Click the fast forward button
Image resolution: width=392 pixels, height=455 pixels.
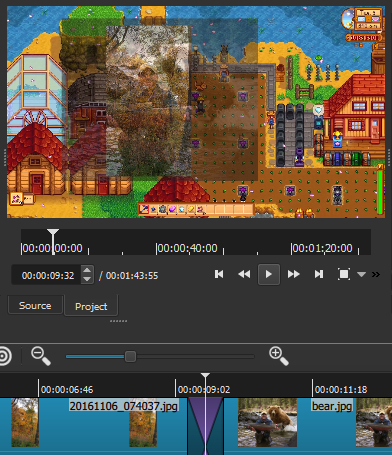pyautogui.click(x=294, y=274)
